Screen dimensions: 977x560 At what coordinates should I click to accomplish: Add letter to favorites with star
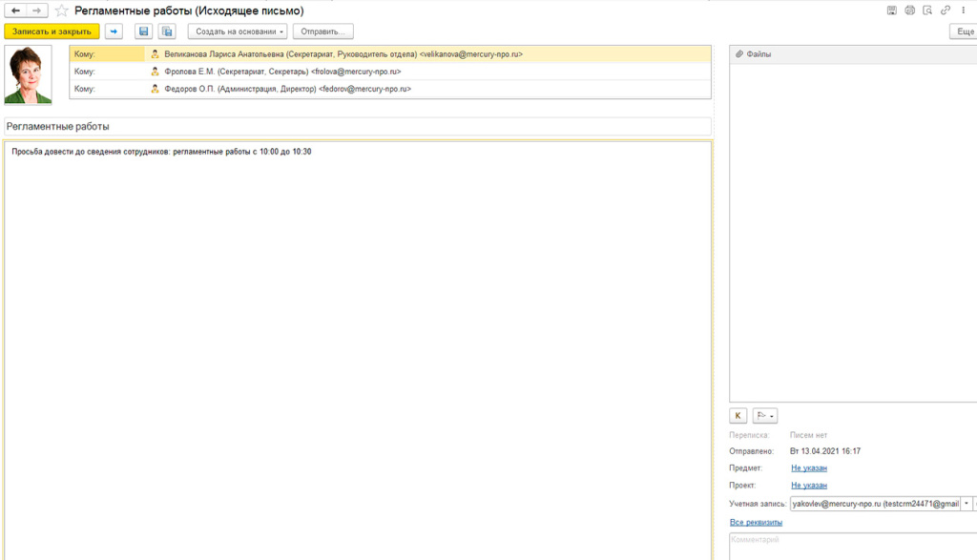pos(61,10)
